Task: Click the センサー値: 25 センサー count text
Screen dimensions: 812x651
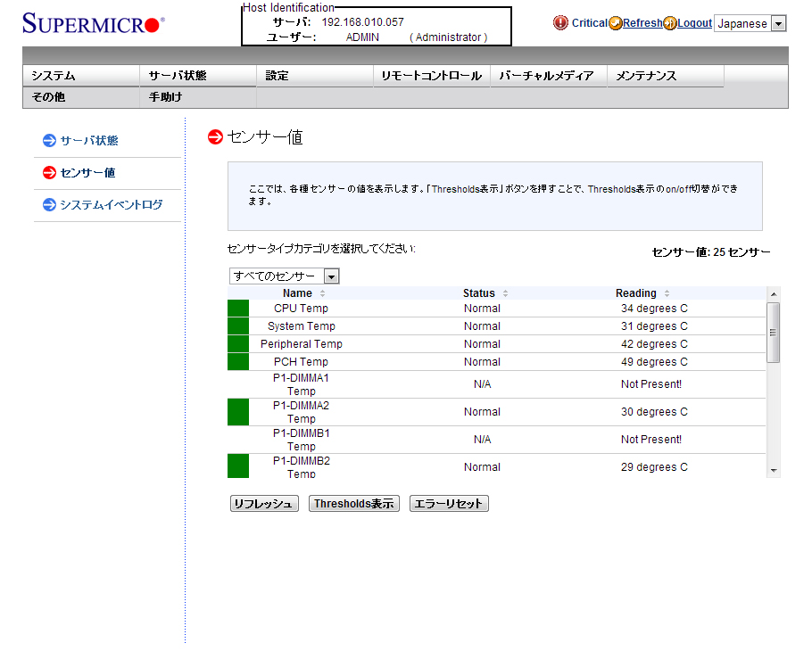Action: click(x=711, y=252)
